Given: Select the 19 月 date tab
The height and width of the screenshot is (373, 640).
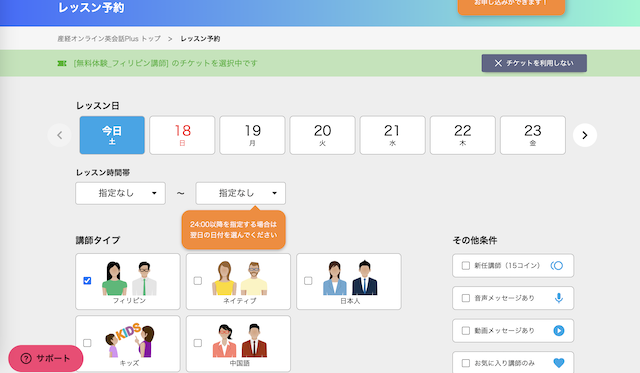Looking at the screenshot, I should pyautogui.click(x=252, y=135).
